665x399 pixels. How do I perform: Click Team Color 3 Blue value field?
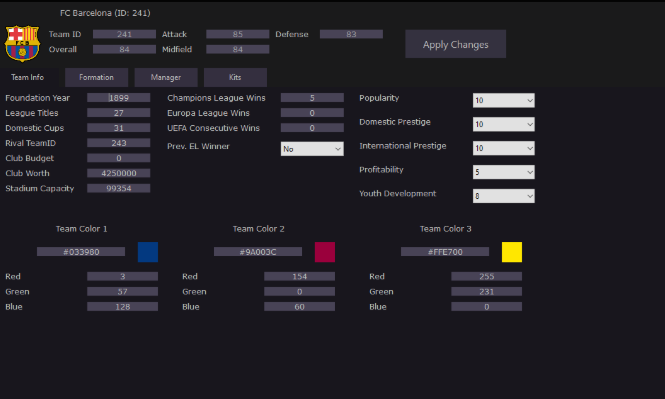486,307
